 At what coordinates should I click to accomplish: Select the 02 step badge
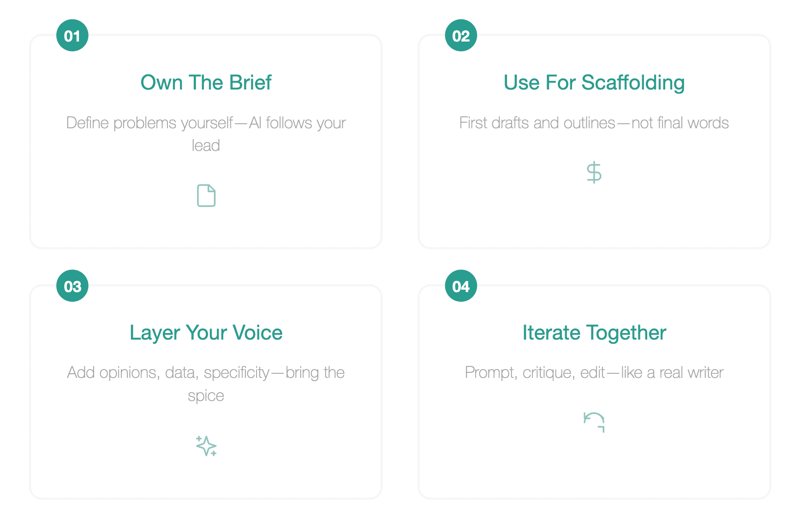[x=461, y=36]
